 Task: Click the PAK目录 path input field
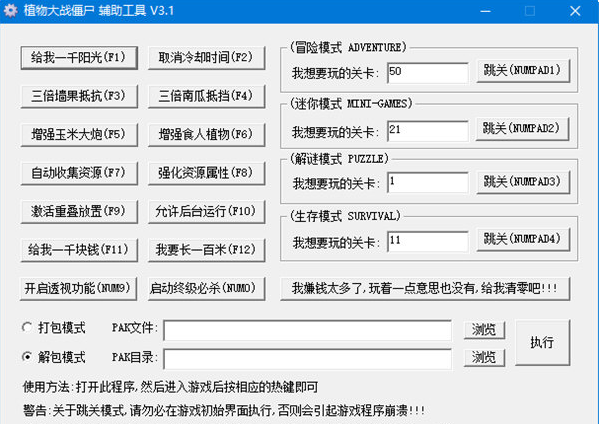tap(307, 359)
